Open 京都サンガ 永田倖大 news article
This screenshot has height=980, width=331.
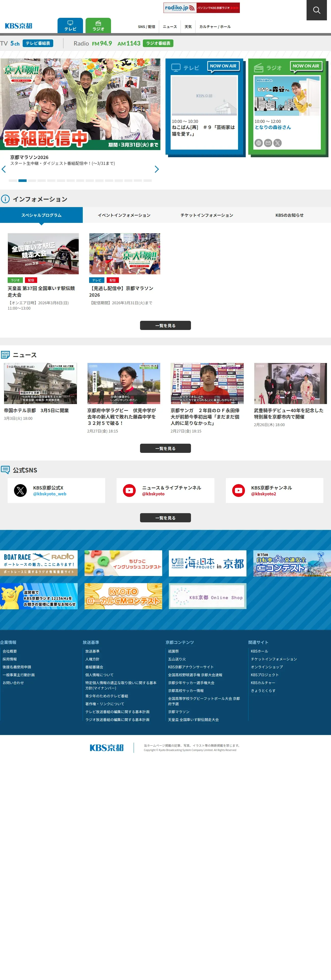(x=207, y=398)
